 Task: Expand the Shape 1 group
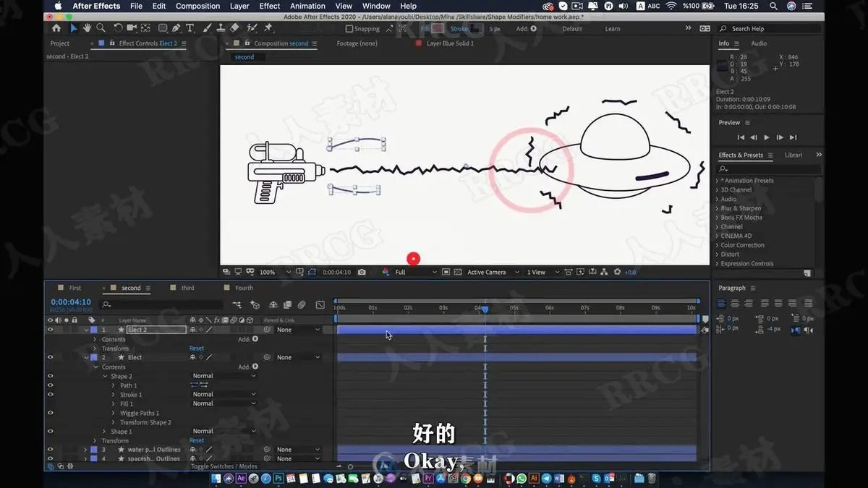click(104, 432)
